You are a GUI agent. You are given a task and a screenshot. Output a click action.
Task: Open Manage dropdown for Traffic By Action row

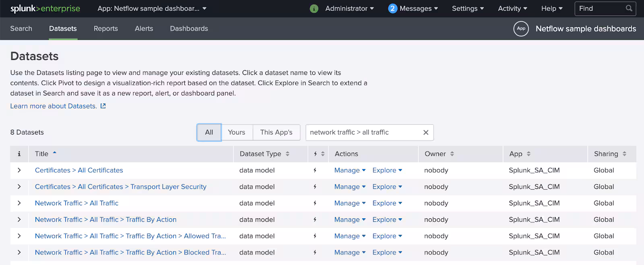click(x=349, y=220)
